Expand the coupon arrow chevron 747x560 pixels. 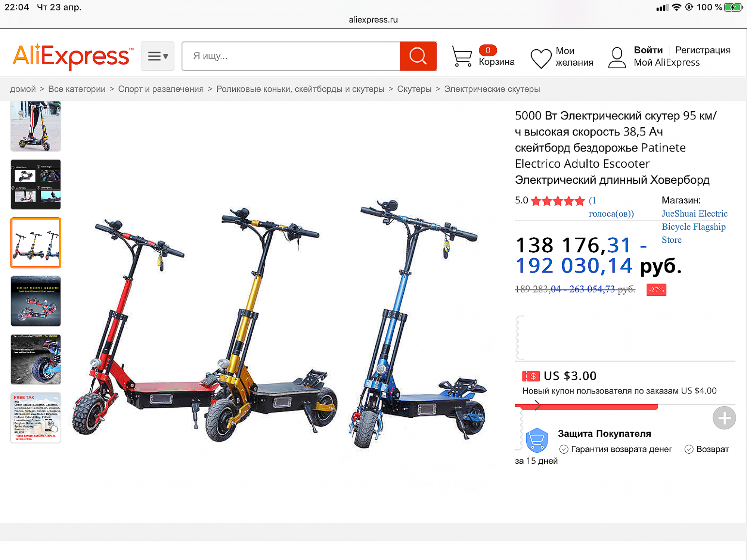(x=537, y=405)
